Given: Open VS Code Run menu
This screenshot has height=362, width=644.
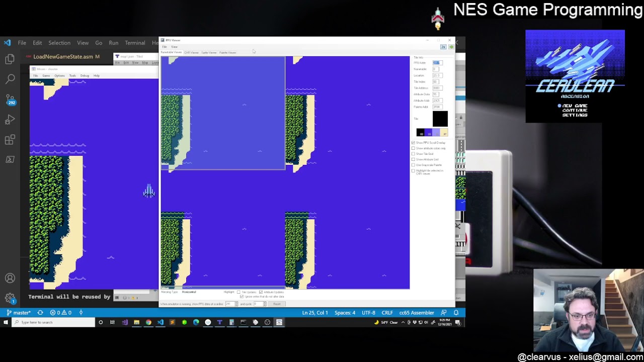Looking at the screenshot, I should coord(114,43).
